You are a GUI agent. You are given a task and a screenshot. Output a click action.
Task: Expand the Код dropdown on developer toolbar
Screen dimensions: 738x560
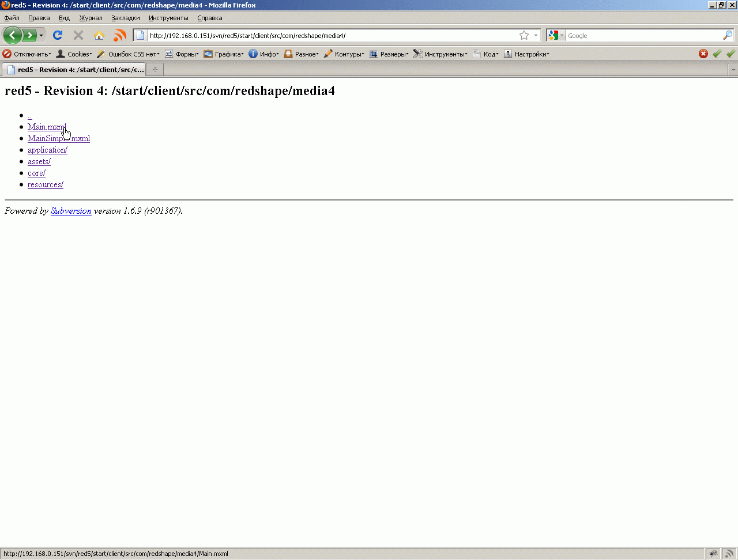tap(485, 54)
